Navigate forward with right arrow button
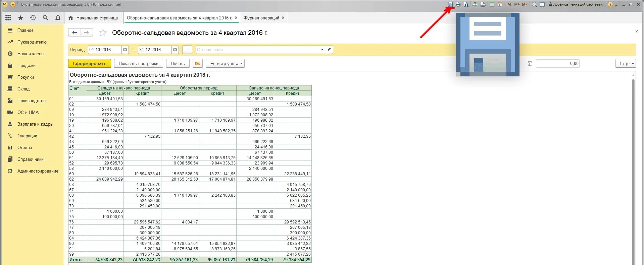This screenshot has height=265, width=644. click(x=87, y=32)
